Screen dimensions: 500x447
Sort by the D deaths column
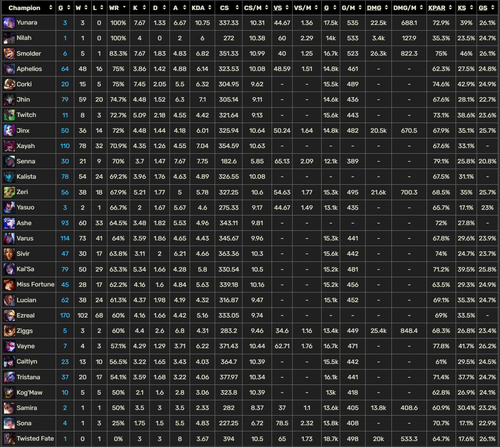pyautogui.click(x=159, y=8)
